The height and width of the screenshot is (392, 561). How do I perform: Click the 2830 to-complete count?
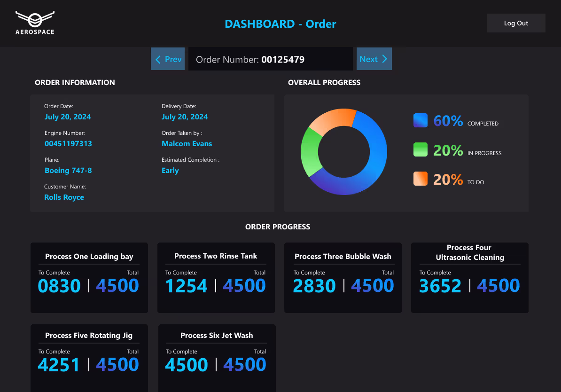click(x=314, y=286)
